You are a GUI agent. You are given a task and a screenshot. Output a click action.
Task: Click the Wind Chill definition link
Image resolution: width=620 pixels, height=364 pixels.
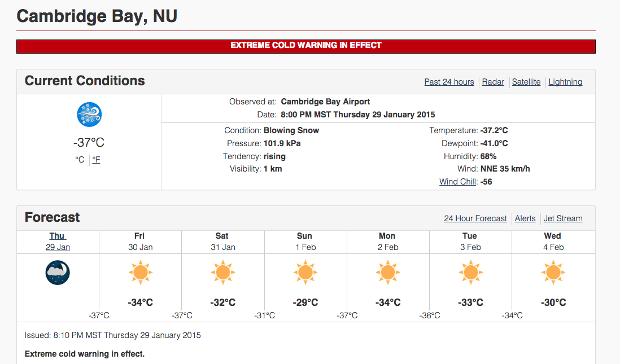pos(458,182)
